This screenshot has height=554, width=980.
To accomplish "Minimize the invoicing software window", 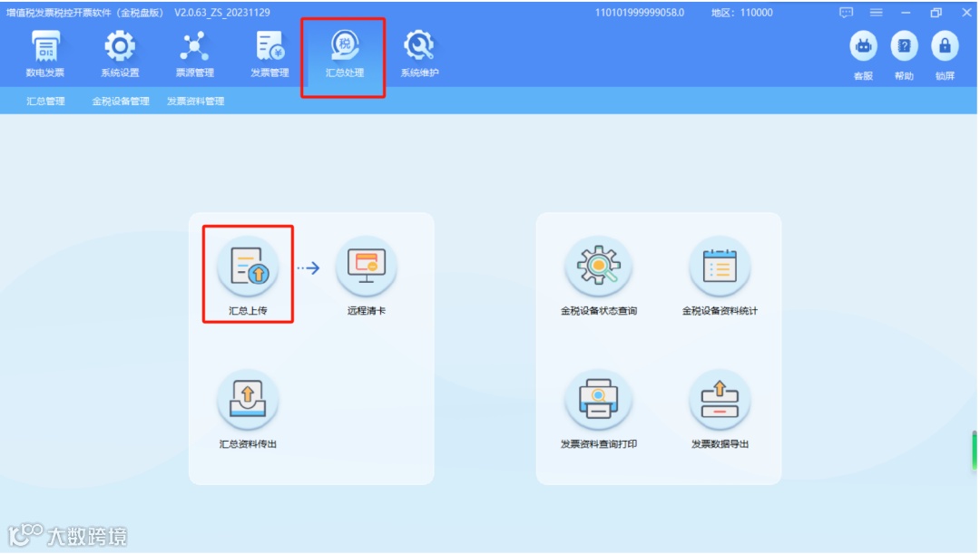I will point(906,13).
